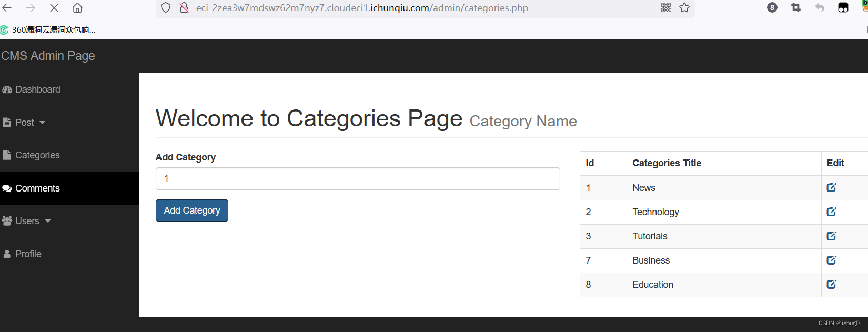Click the Add Category field label

tap(186, 157)
